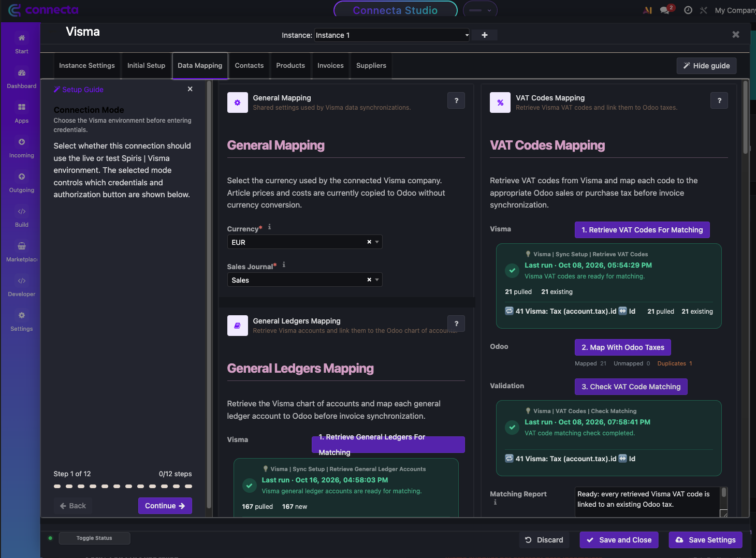756x558 pixels.
Task: Open the activities clock icon
Action: pos(688,10)
